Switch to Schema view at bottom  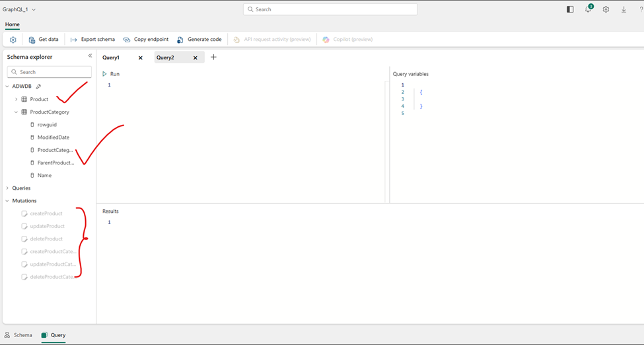[18, 335]
